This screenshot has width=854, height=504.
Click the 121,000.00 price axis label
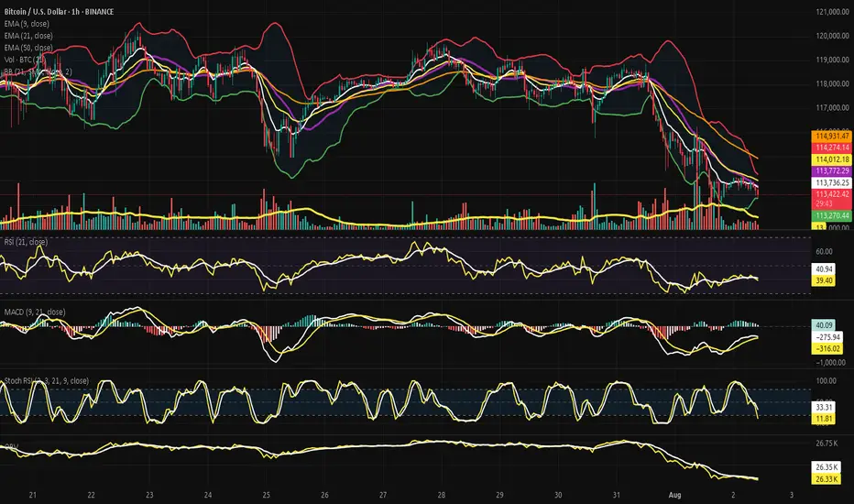(x=832, y=11)
